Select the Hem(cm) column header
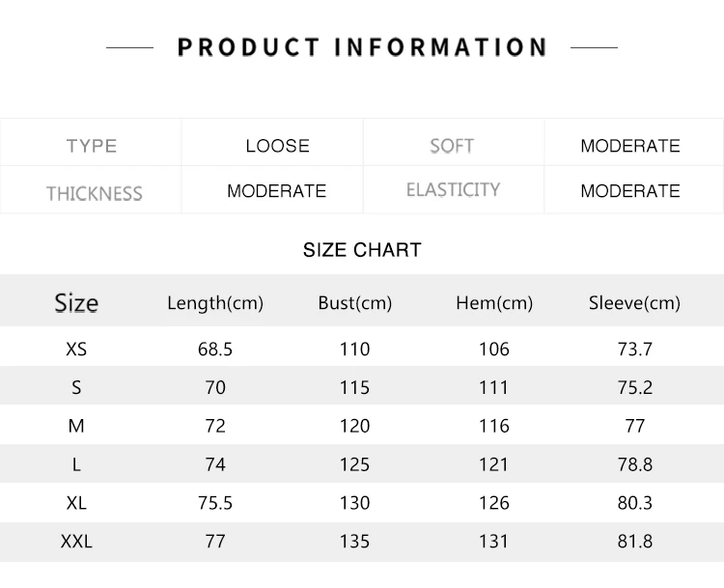This screenshot has width=724, height=588. point(494,303)
